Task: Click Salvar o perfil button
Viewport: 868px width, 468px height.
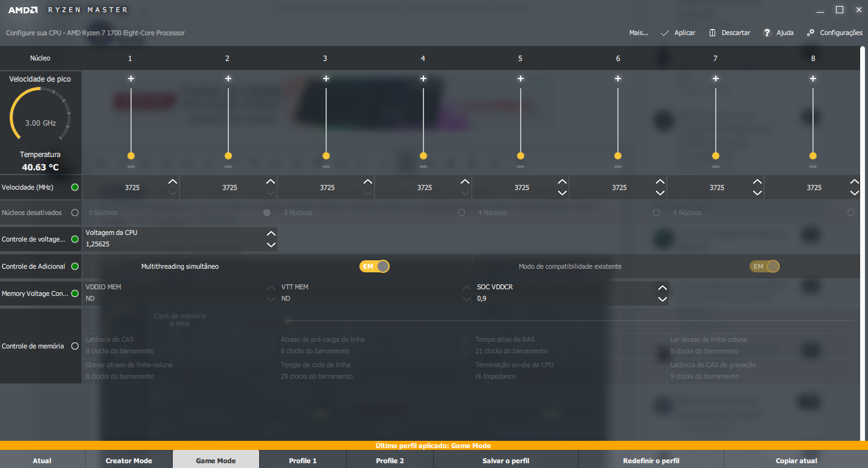Action: [506, 460]
